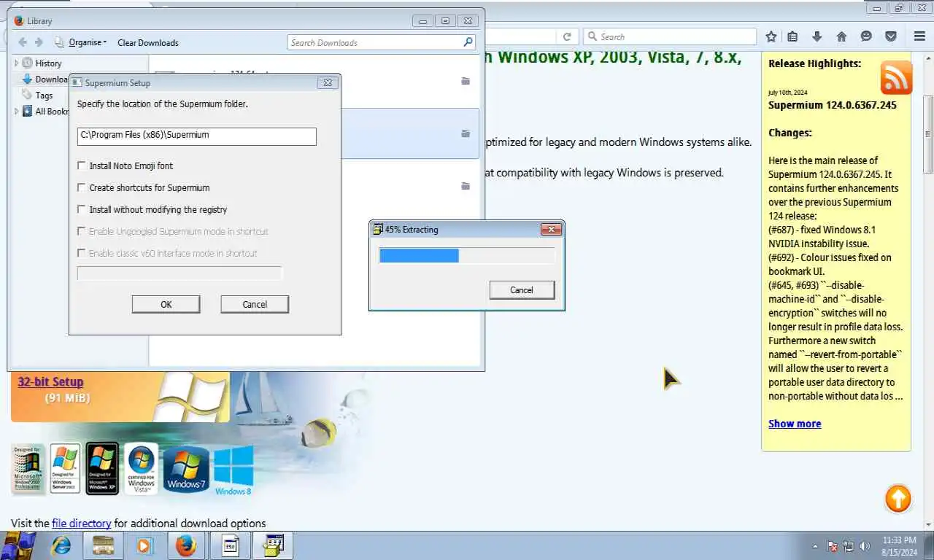Image resolution: width=934 pixels, height=560 pixels.
Task: Click the Windows 7 logo badge
Action: coord(187,470)
